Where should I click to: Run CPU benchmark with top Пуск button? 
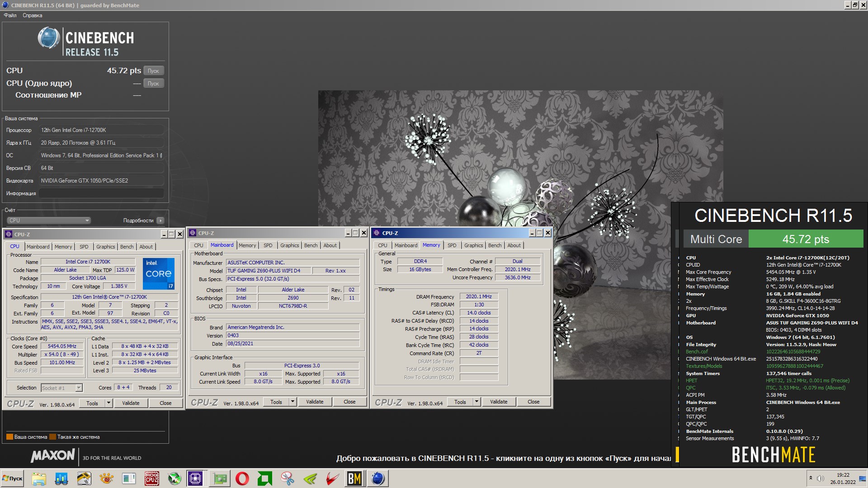point(154,71)
